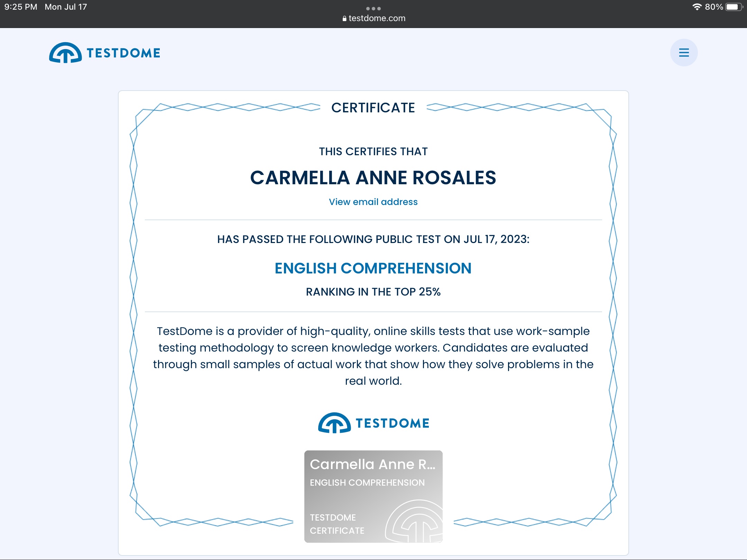Tap the 80% battery percentage
This screenshot has width=747, height=560.
point(714,7)
